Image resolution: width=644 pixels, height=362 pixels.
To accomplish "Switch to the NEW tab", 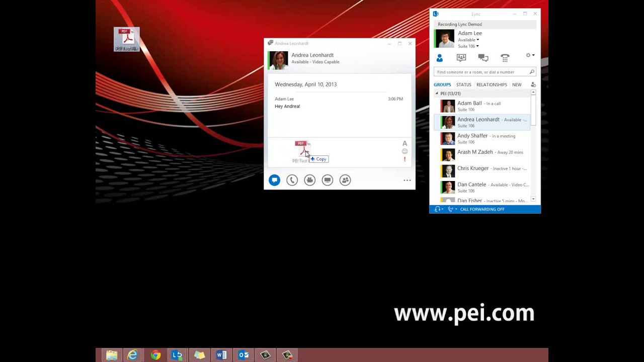I will click(517, 85).
